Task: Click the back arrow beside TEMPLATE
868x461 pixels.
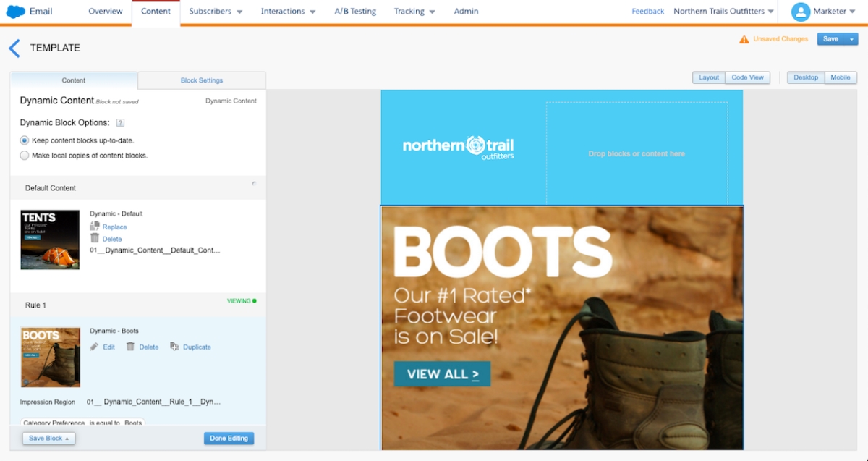Action: pos(14,48)
